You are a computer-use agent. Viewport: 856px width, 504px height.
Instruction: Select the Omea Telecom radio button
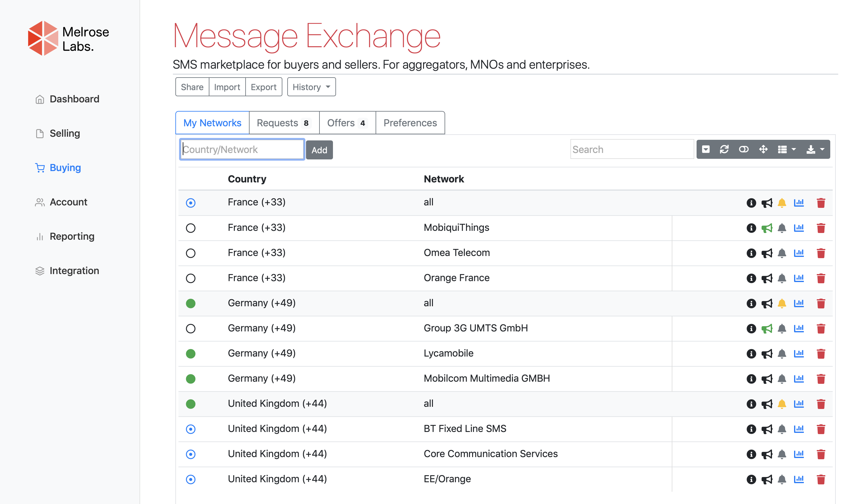pyautogui.click(x=191, y=253)
